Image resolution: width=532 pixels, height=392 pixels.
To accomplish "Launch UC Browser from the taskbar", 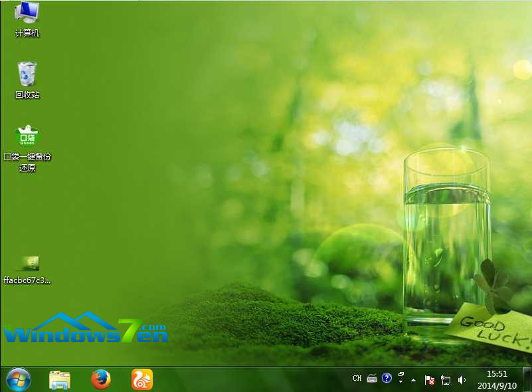I will tap(142, 379).
